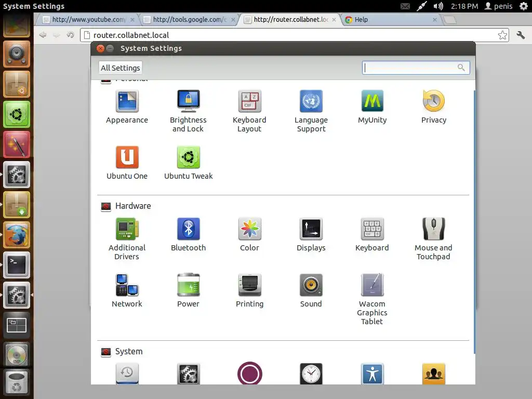Open Keyboard Layout settings

249,111
